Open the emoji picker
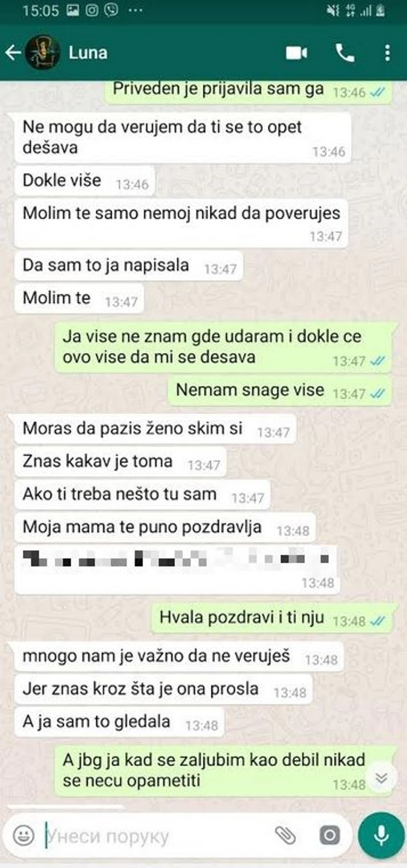Image resolution: width=407 pixels, height=868 pixels. (24, 835)
